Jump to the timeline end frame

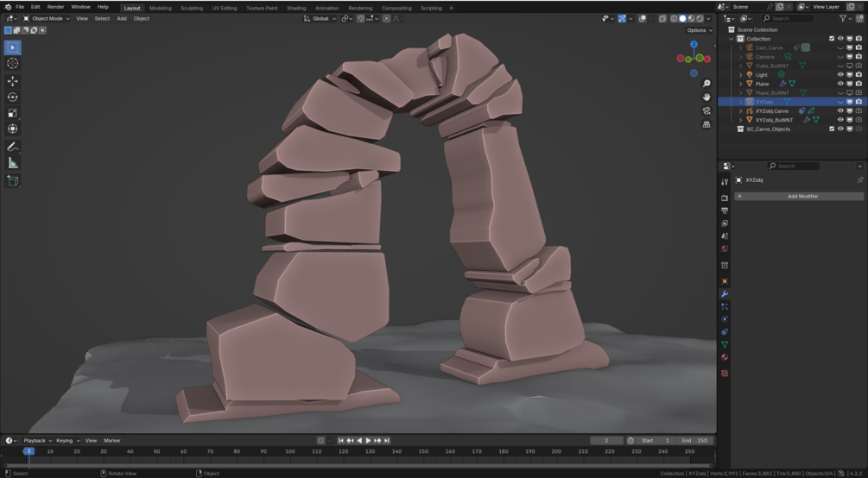coord(387,440)
